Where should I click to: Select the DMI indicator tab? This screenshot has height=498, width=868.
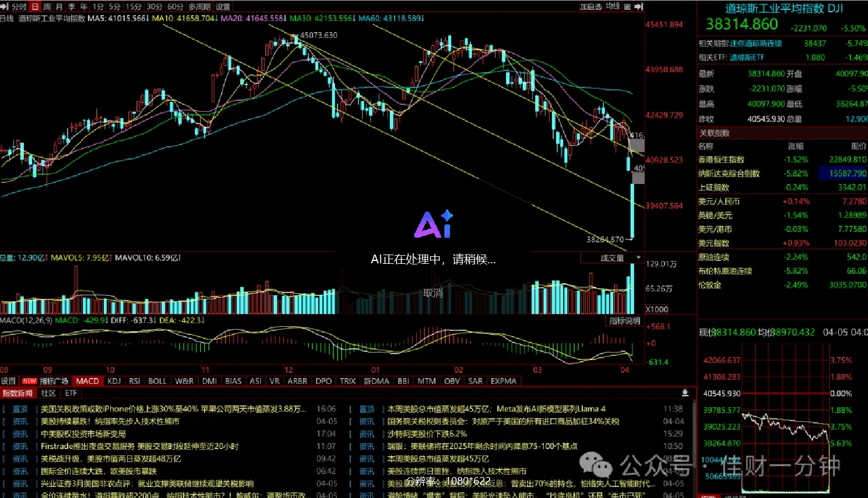tap(209, 381)
